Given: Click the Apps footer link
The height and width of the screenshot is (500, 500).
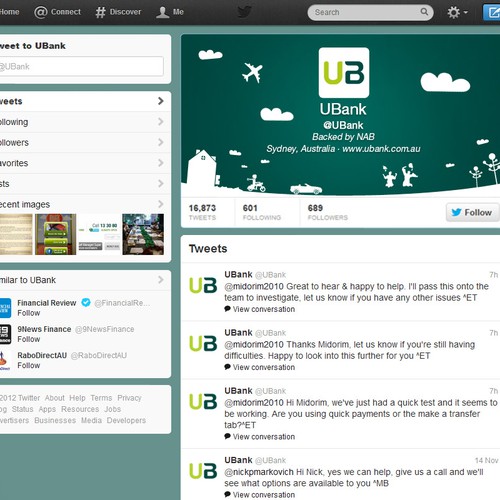Looking at the screenshot, I should pyautogui.click(x=47, y=409).
